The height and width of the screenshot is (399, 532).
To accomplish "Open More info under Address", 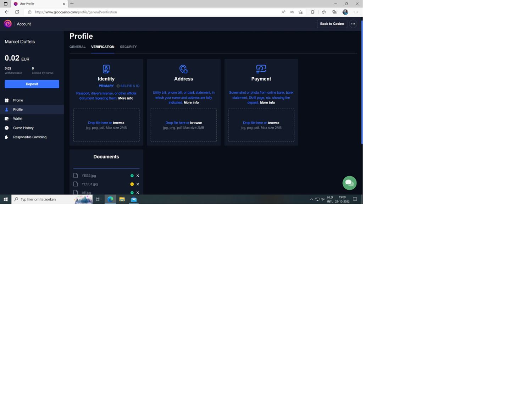I will pos(191,102).
